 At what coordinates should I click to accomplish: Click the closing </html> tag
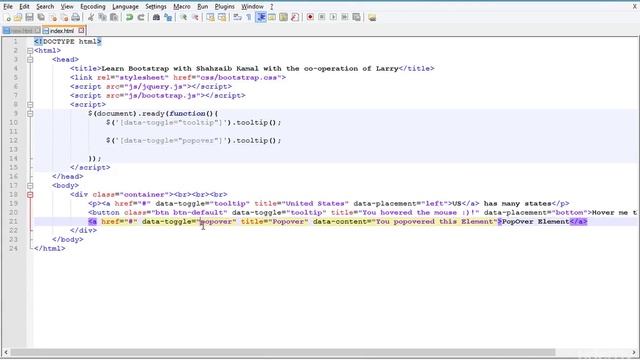(x=50, y=248)
